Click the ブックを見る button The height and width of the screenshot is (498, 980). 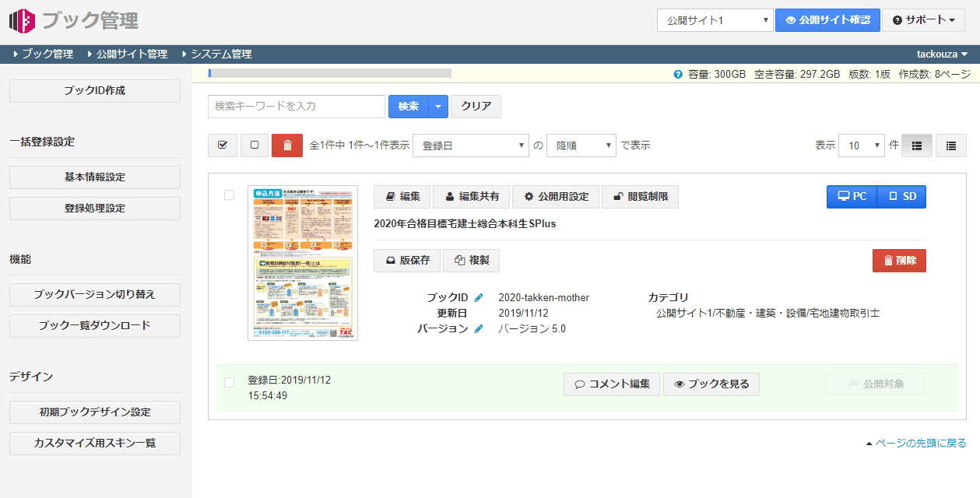point(711,384)
